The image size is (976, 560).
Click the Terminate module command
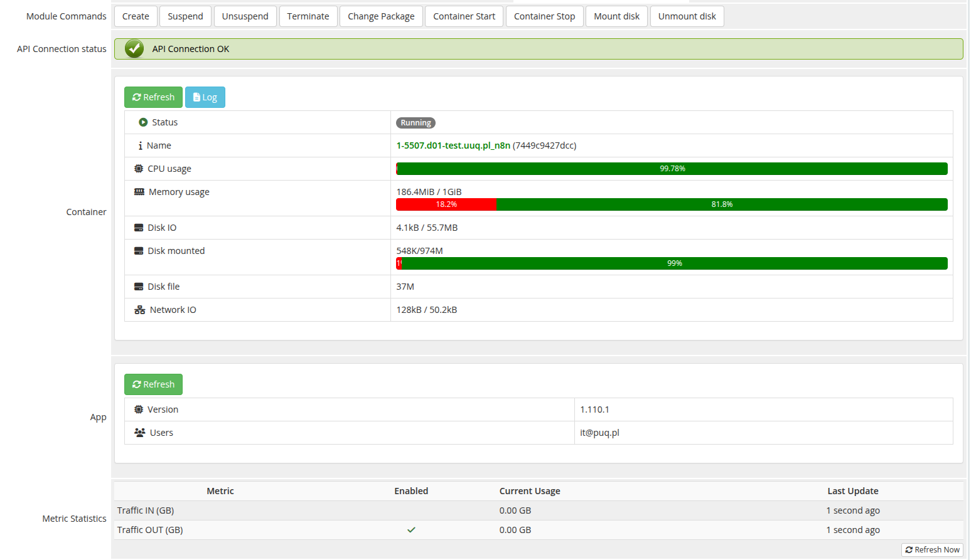pos(308,16)
